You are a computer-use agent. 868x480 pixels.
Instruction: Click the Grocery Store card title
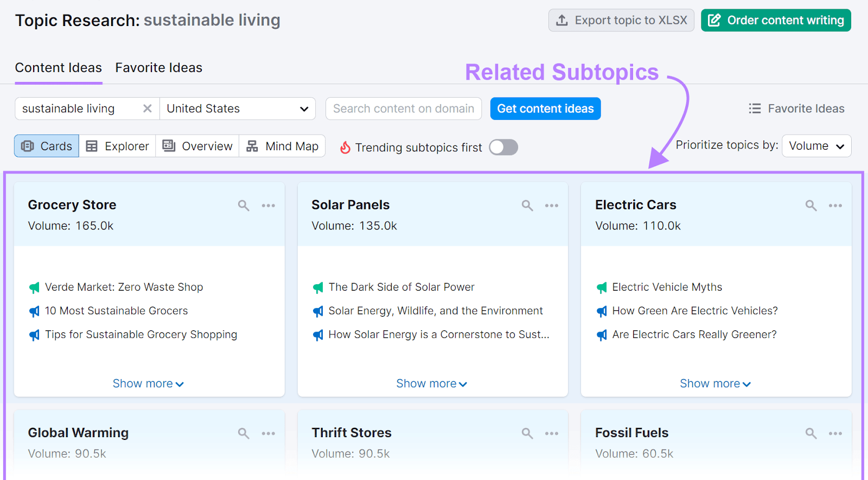pos(72,205)
